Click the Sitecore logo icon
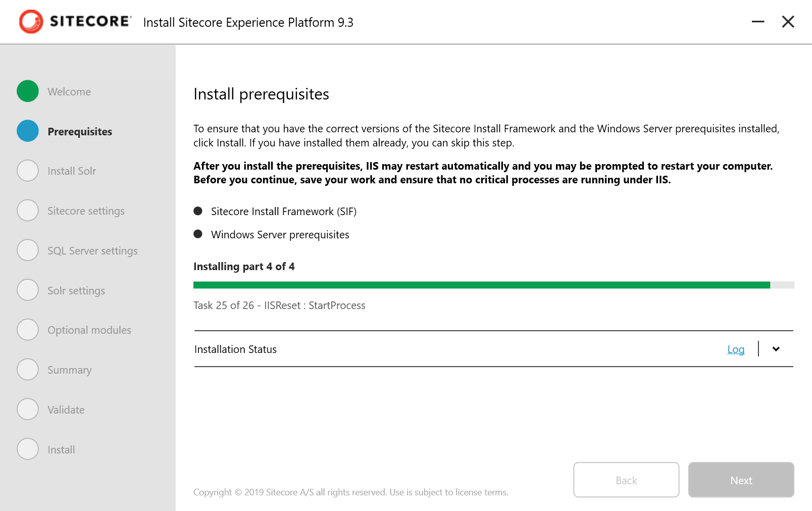This screenshot has width=812, height=511. click(x=30, y=21)
